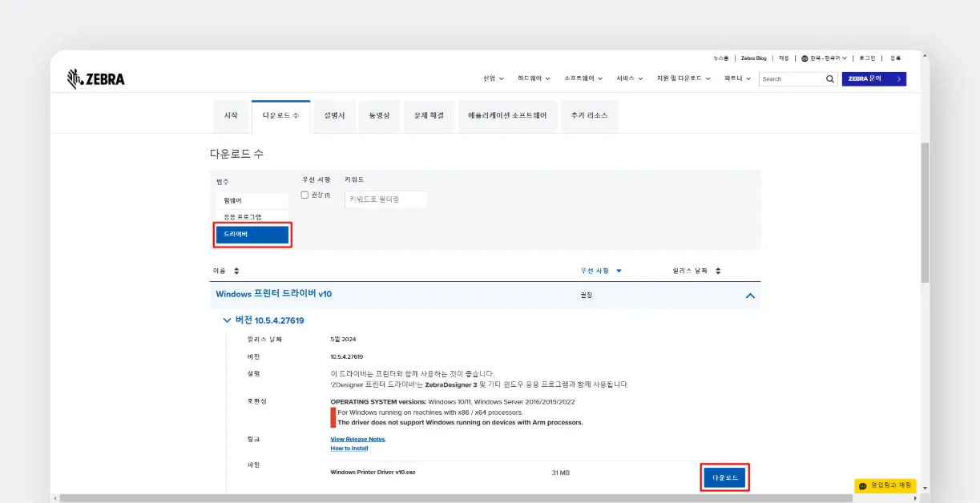Select the 다운로드 수 tab
The width and height of the screenshot is (980, 503).
[x=280, y=116]
